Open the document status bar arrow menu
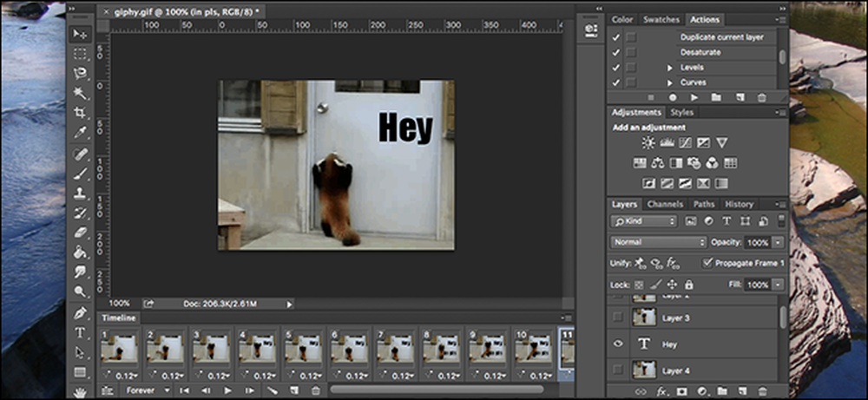This screenshot has width=868, height=400. [289, 304]
